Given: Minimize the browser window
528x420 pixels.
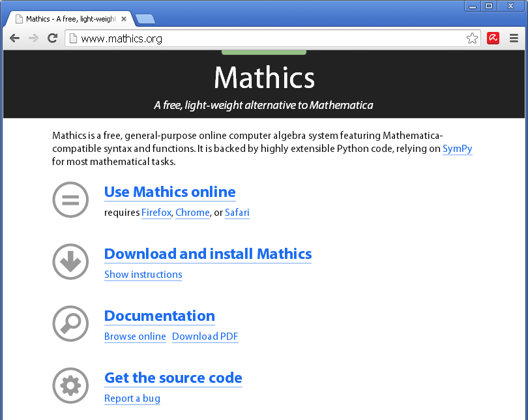Looking at the screenshot, I should point(473,6).
